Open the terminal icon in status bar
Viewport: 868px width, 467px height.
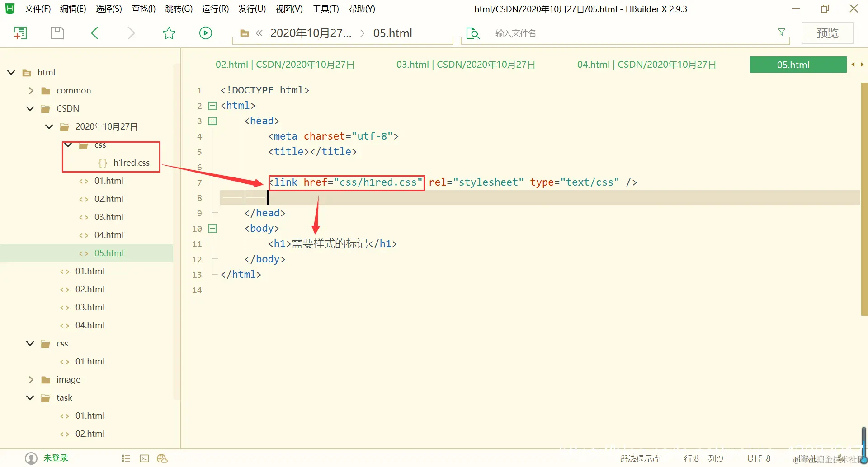[x=144, y=458]
